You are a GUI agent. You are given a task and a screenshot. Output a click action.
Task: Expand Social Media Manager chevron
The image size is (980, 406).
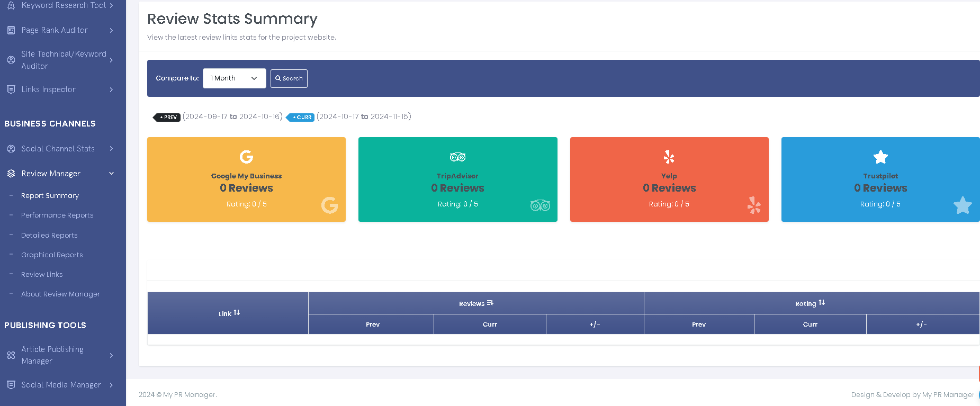[111, 385]
